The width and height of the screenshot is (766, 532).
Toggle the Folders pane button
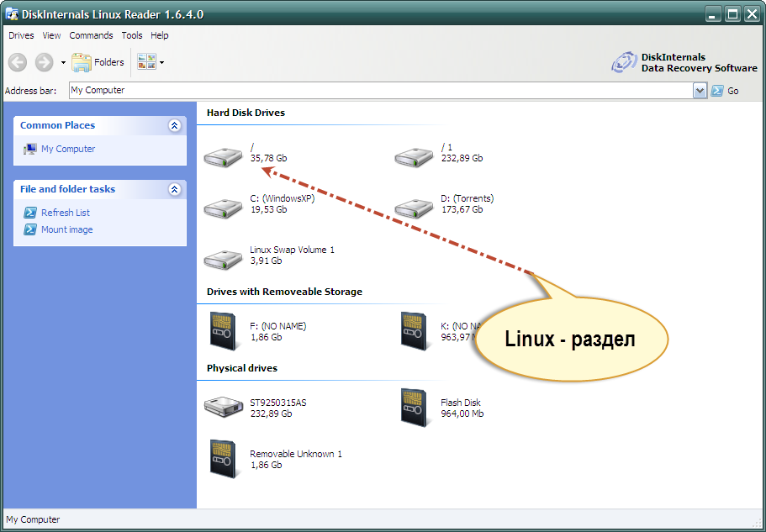98,62
